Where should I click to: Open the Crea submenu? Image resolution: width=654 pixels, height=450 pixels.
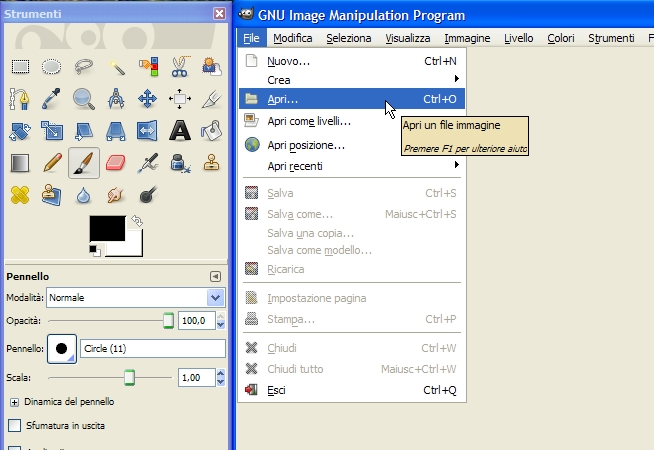[x=352, y=80]
